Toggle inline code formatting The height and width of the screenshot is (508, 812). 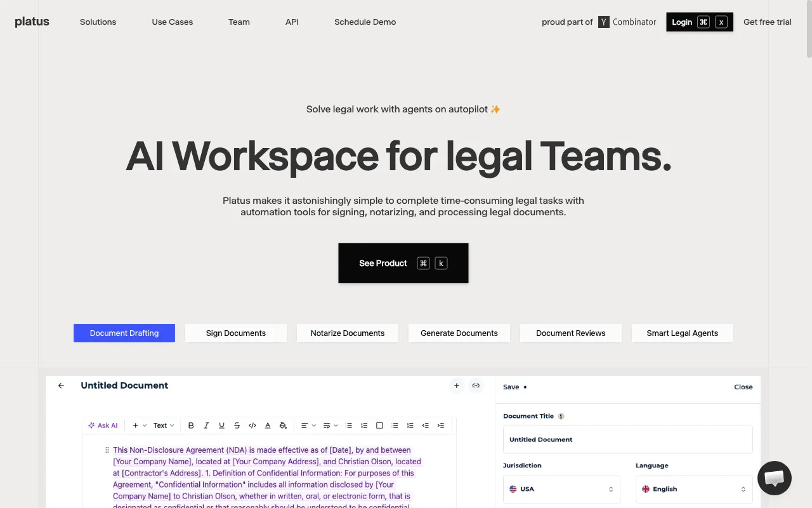252,425
